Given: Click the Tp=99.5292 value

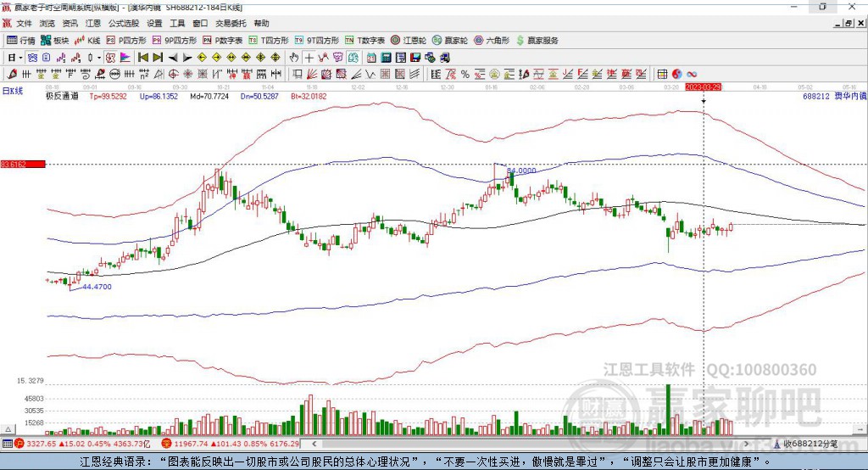Looking at the screenshot, I should [108, 96].
